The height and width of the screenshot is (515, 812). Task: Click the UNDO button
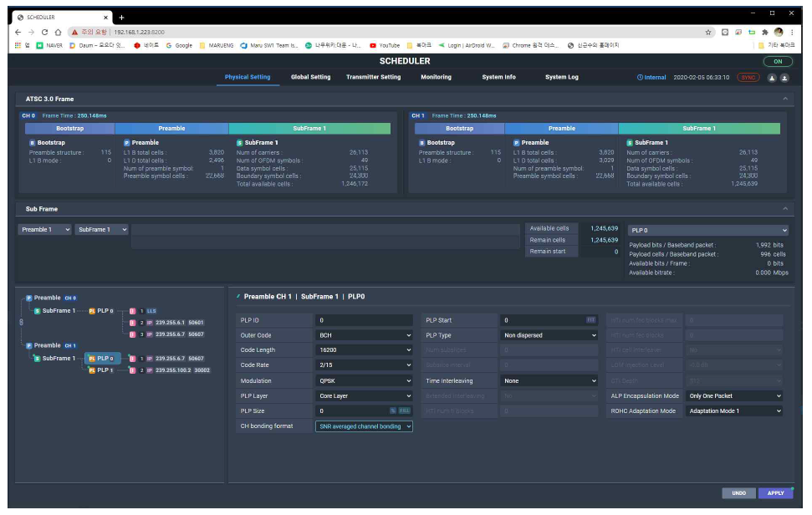coord(739,493)
